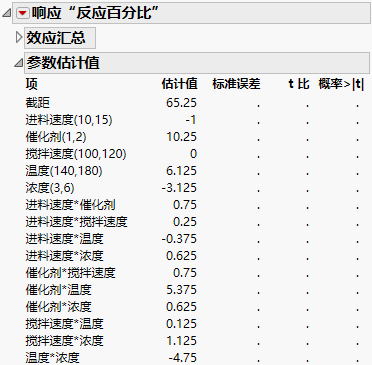Viewport: 372px width, 365px height.
Task: Click the 效应汇总 section header
Action: (x=60, y=38)
